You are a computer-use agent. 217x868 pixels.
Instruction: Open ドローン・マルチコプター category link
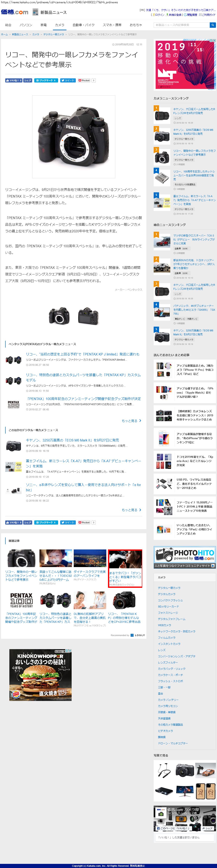pyautogui.click(x=173, y=743)
